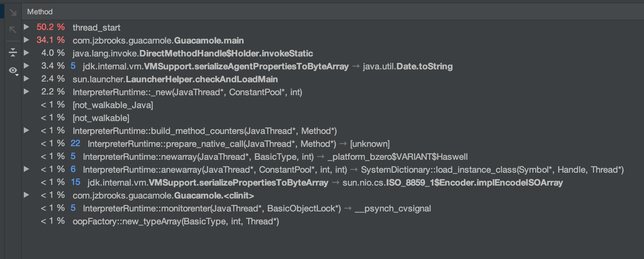Screen dimensions: 644x259
Task: Expand the LauncherHelper.checkAndLoadMain row
Action: [26, 79]
